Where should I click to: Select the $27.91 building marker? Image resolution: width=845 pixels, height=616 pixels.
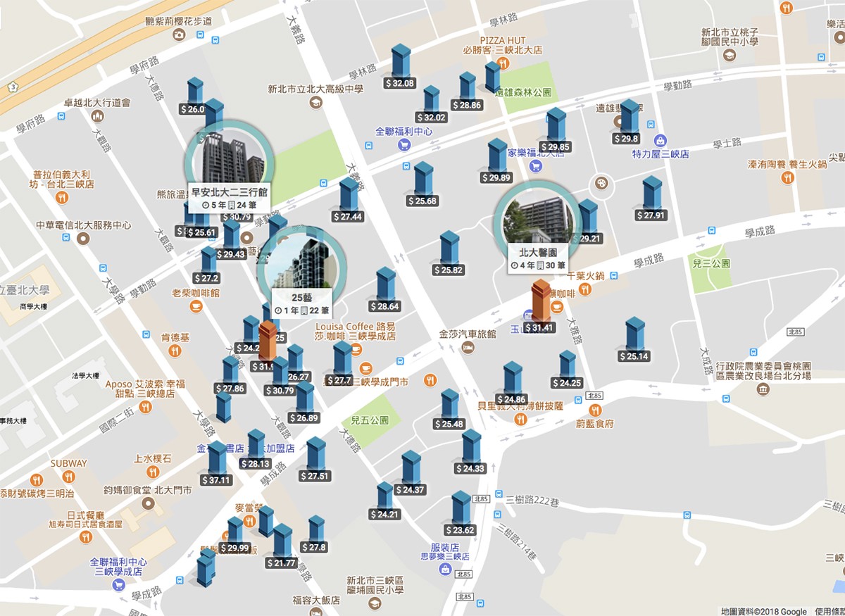point(651,199)
